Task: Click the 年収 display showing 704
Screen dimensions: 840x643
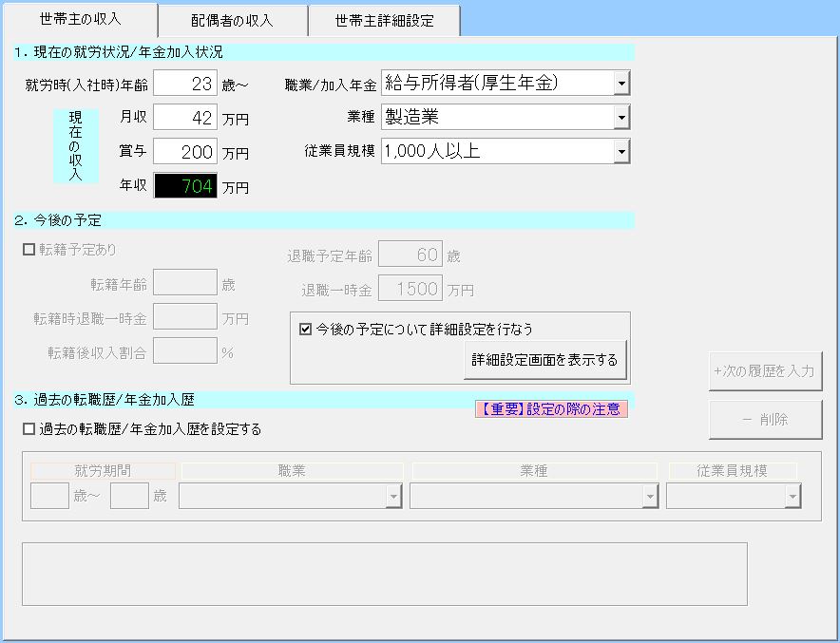Action: 185,186
